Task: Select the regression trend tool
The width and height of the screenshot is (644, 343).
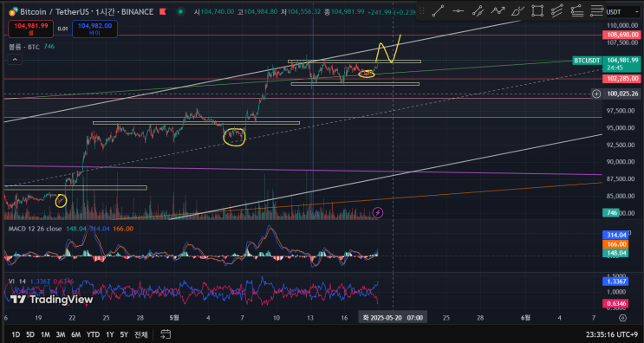Action: click(x=577, y=10)
